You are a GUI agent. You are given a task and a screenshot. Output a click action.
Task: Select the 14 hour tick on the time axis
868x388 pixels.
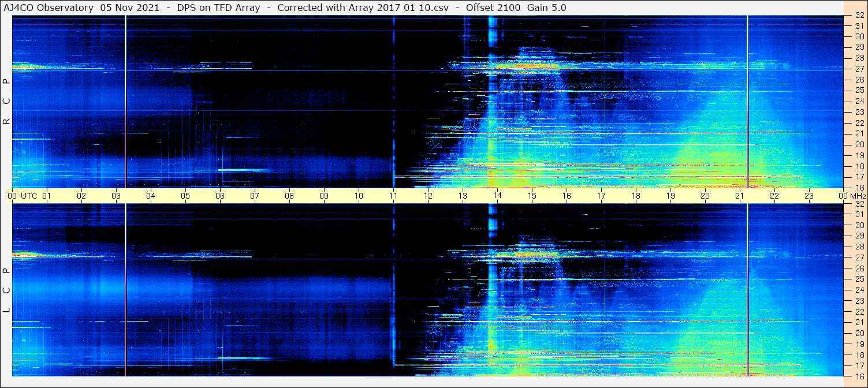coord(497,196)
